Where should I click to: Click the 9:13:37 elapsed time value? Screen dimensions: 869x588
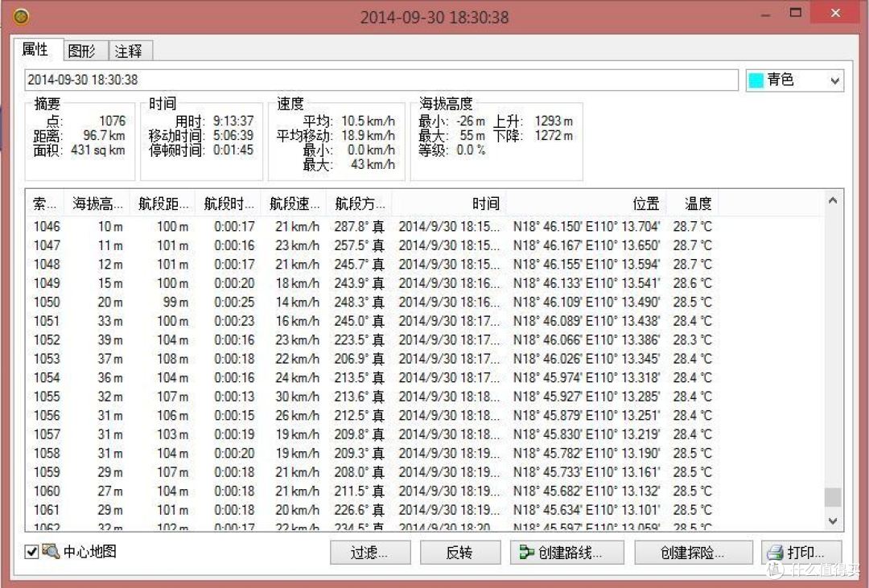[233, 121]
